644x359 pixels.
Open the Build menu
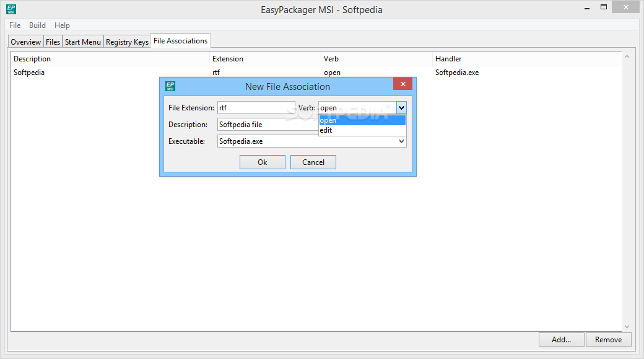point(37,25)
